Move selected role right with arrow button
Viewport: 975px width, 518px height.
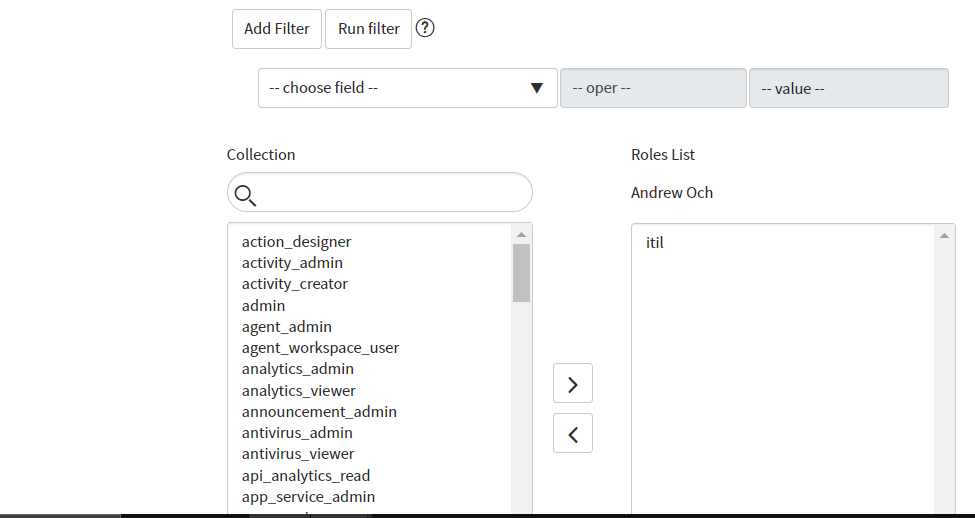(x=573, y=383)
